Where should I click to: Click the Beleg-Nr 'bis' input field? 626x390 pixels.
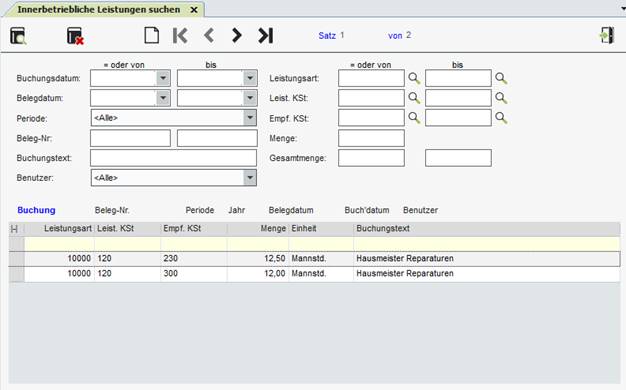pyautogui.click(x=217, y=138)
